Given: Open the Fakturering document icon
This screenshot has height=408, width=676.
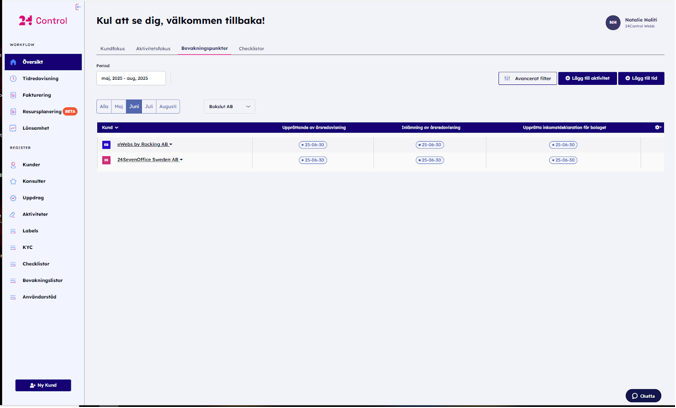Looking at the screenshot, I should point(13,95).
